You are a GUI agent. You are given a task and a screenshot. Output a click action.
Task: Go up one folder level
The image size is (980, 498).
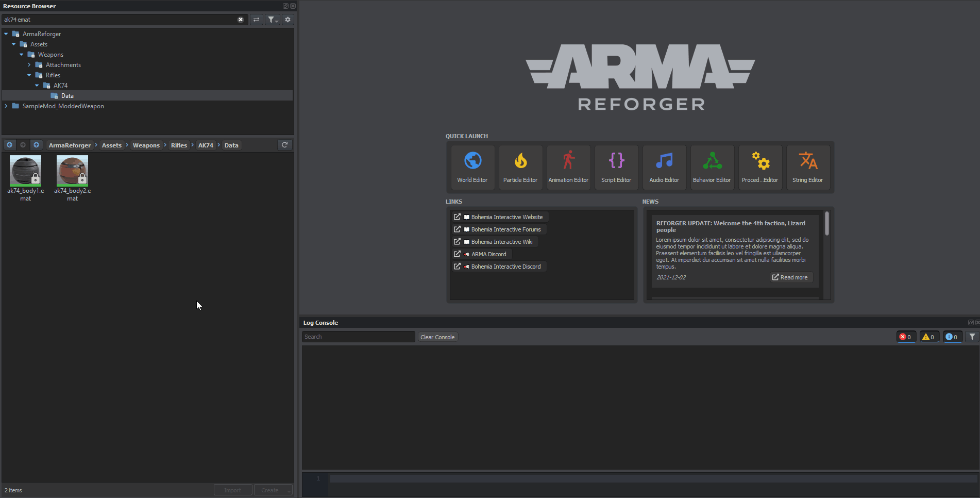pyautogui.click(x=36, y=145)
